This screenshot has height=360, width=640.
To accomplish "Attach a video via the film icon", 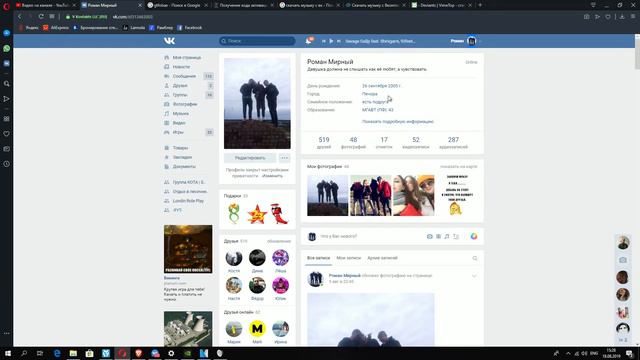I will click(438, 236).
